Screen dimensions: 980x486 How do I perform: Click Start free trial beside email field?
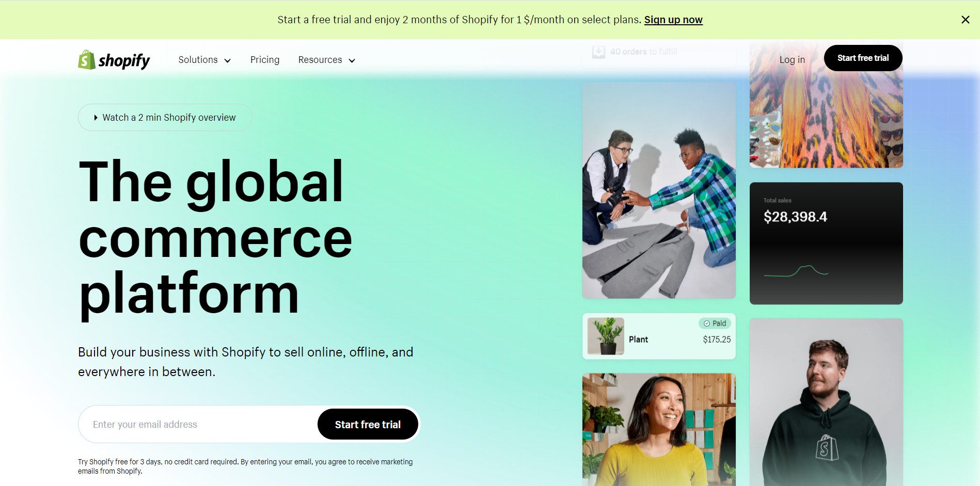click(x=368, y=424)
